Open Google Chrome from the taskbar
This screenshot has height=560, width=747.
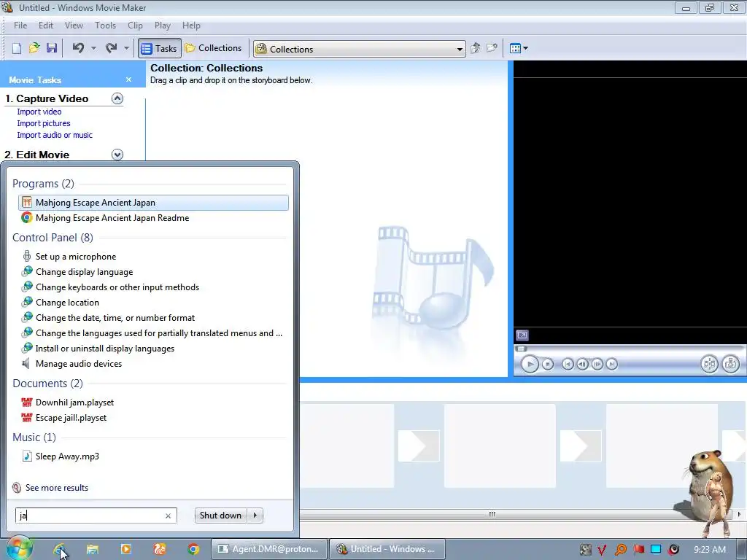click(193, 549)
